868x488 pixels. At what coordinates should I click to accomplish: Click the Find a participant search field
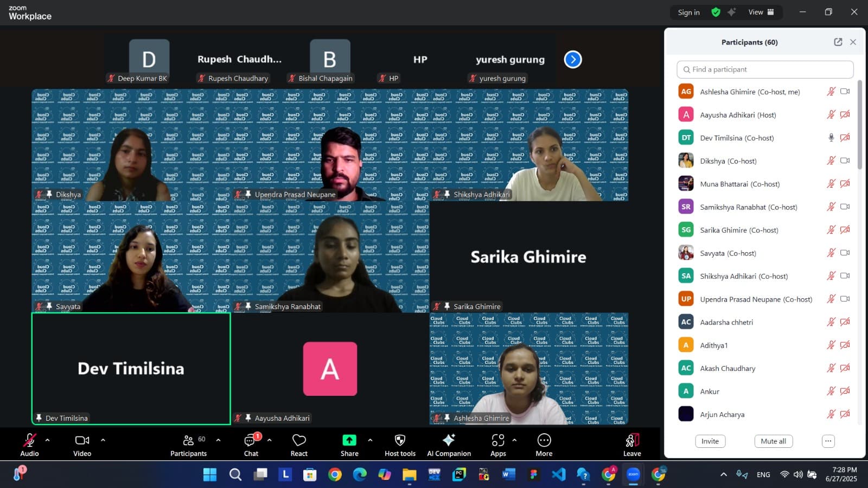765,69
